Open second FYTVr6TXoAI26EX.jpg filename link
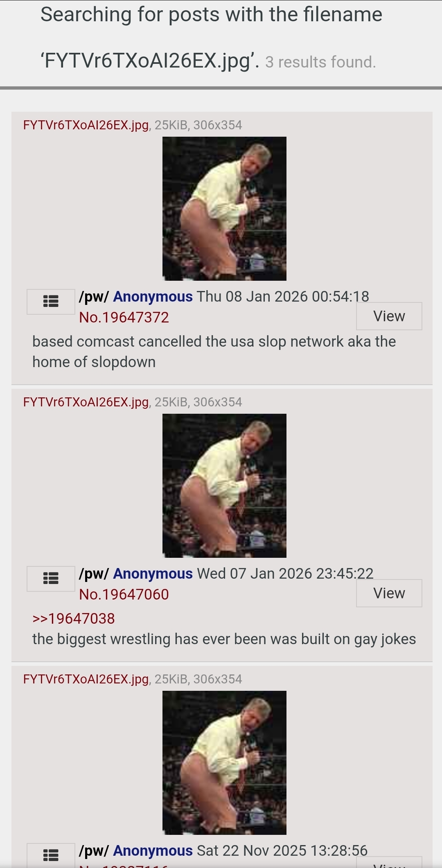Viewport: 442px width, 868px height. click(86, 402)
